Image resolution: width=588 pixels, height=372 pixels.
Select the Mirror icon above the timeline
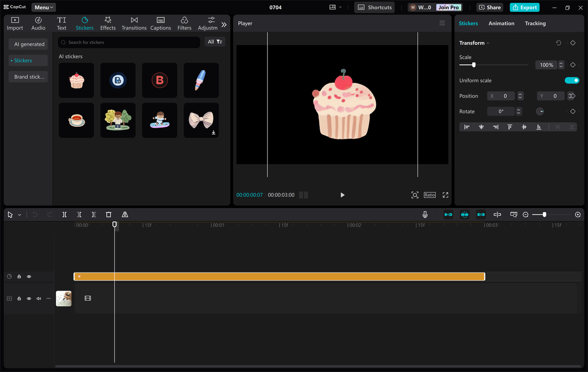tap(124, 214)
